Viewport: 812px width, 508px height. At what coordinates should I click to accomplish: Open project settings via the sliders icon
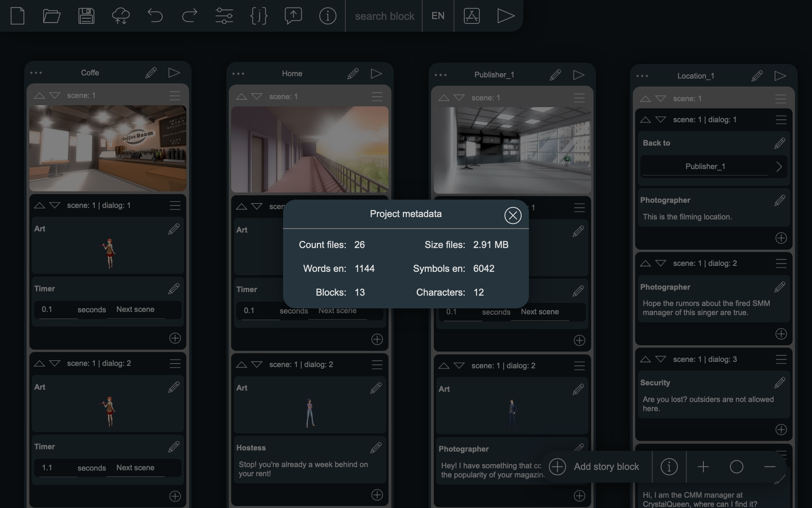click(224, 16)
